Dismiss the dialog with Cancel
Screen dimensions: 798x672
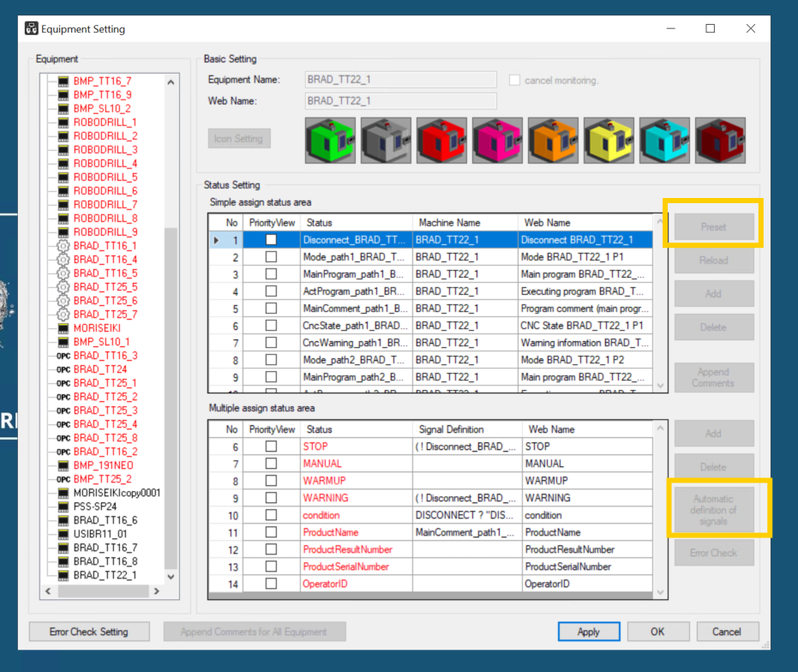pos(727,632)
